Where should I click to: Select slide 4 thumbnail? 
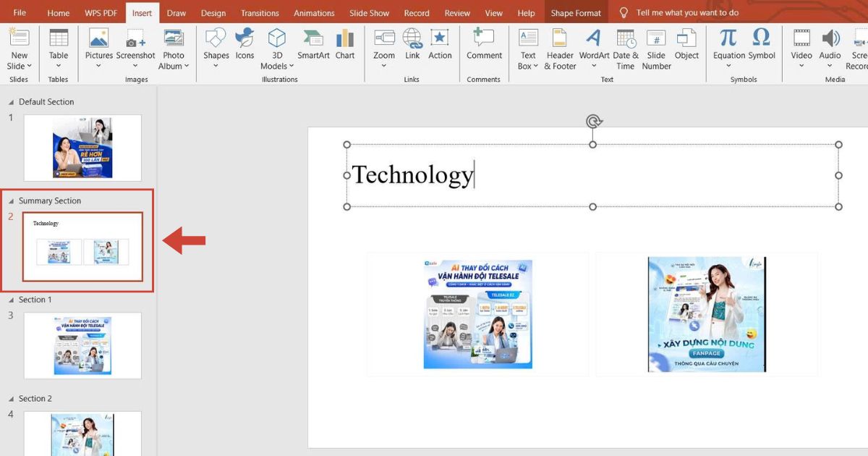pyautogui.click(x=82, y=433)
